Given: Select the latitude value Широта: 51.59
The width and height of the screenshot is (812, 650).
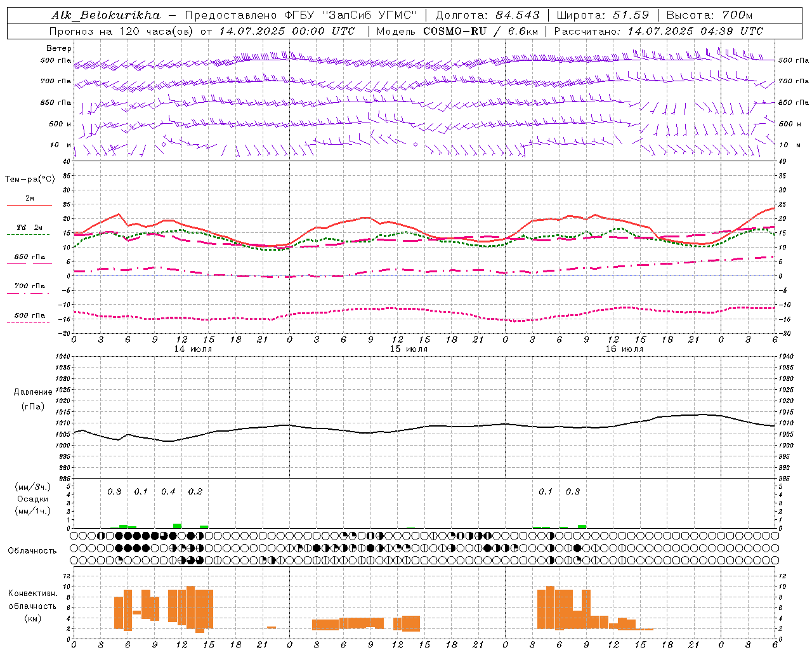Looking at the screenshot, I should pos(603,15).
